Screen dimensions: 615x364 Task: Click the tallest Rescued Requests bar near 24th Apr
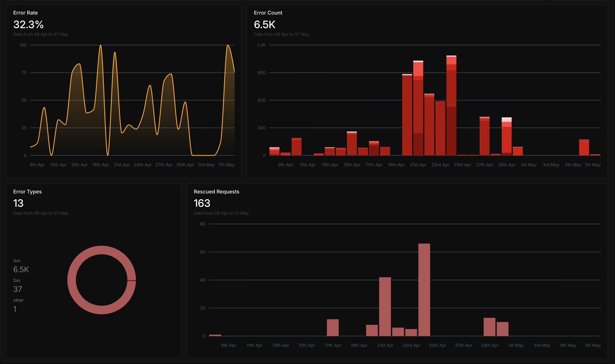coord(424,290)
